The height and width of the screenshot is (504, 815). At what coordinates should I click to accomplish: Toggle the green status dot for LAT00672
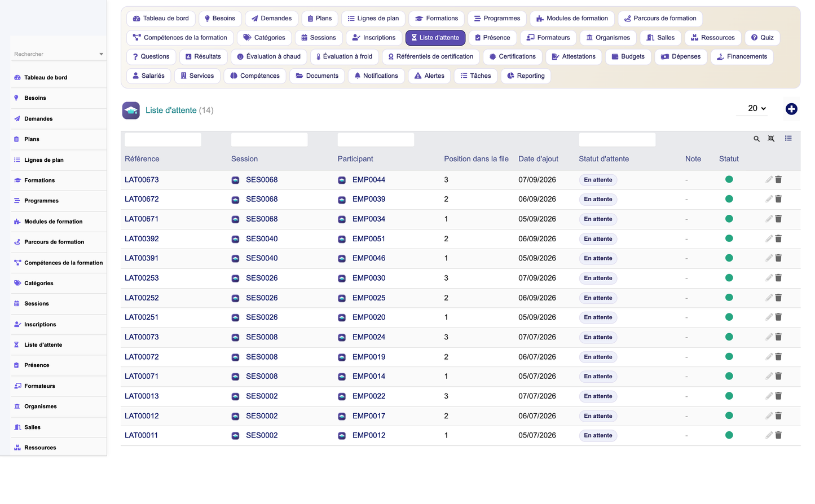pos(729,199)
